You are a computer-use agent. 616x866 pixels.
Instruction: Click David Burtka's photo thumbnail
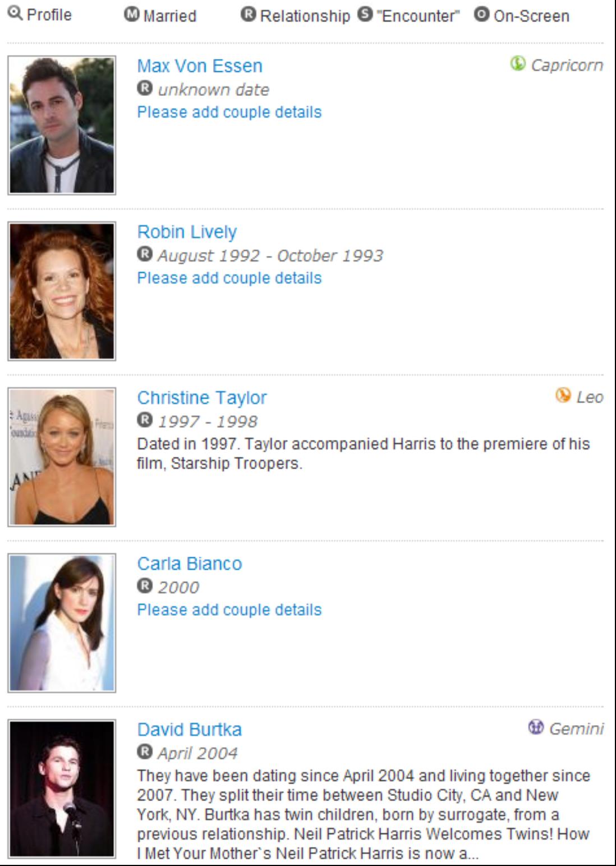62,789
